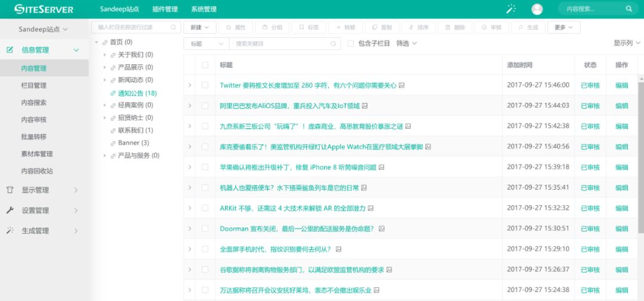Click the 显示管理 shirt icon
The image size is (644, 301).
pos(10,190)
